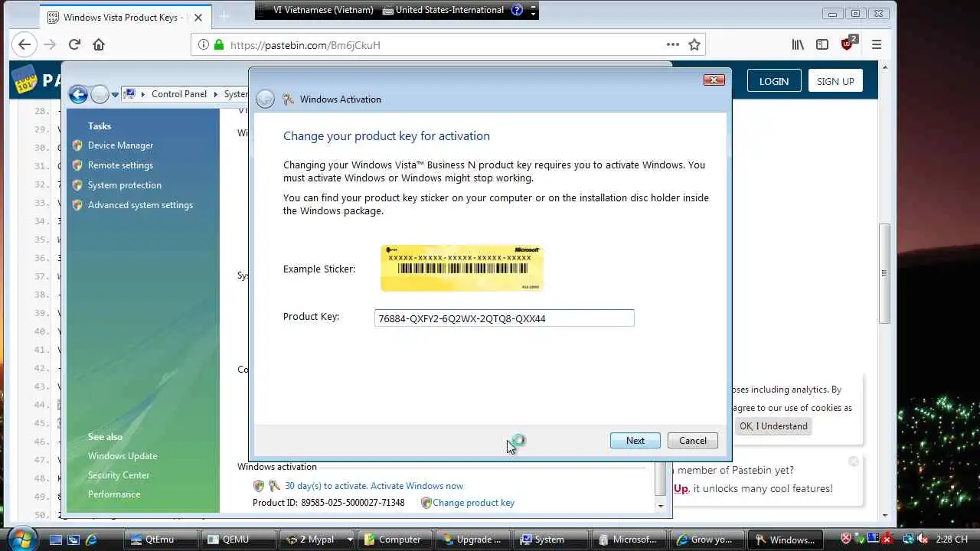Image resolution: width=980 pixels, height=551 pixels.
Task: Click OK, I Understand cookie button
Action: tap(773, 426)
